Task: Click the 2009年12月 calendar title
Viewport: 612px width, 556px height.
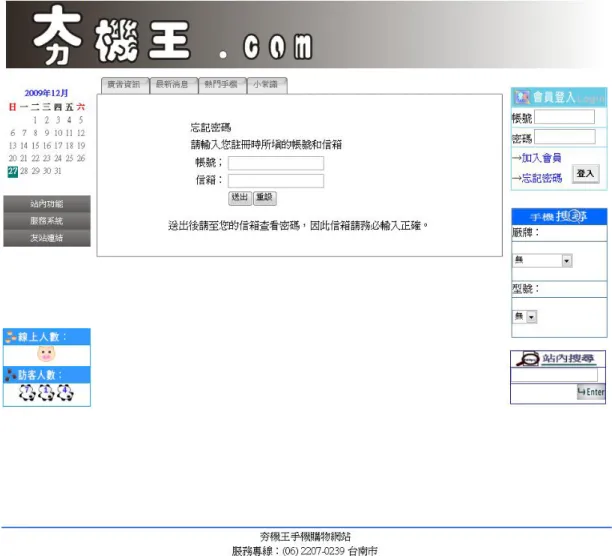Action: [46, 93]
